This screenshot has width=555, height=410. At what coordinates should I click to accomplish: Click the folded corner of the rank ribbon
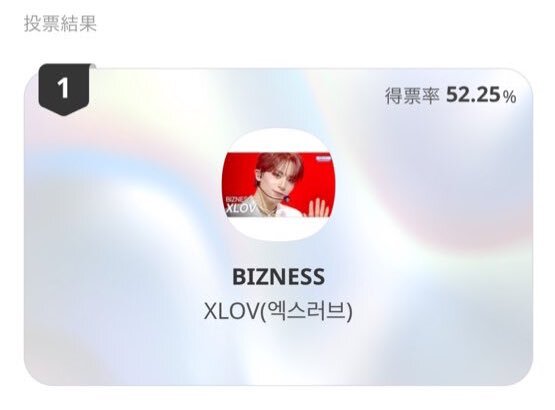92,66
